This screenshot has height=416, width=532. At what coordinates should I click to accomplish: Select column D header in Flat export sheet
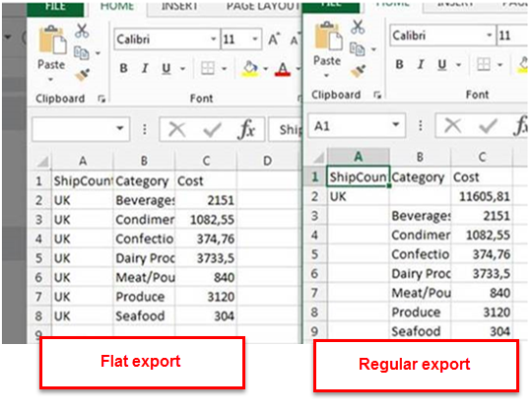[267, 161]
